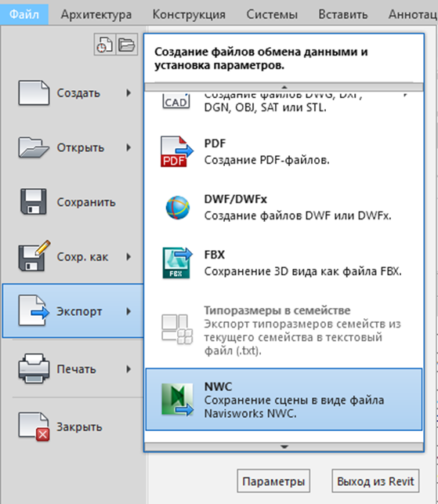
Task: Click the Navisworks NWC description text
Action: [x=294, y=407]
